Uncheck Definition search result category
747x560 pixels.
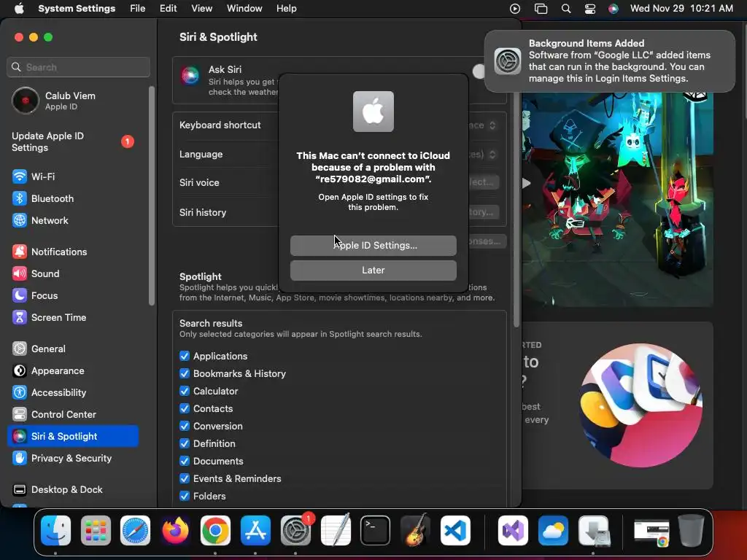point(185,444)
